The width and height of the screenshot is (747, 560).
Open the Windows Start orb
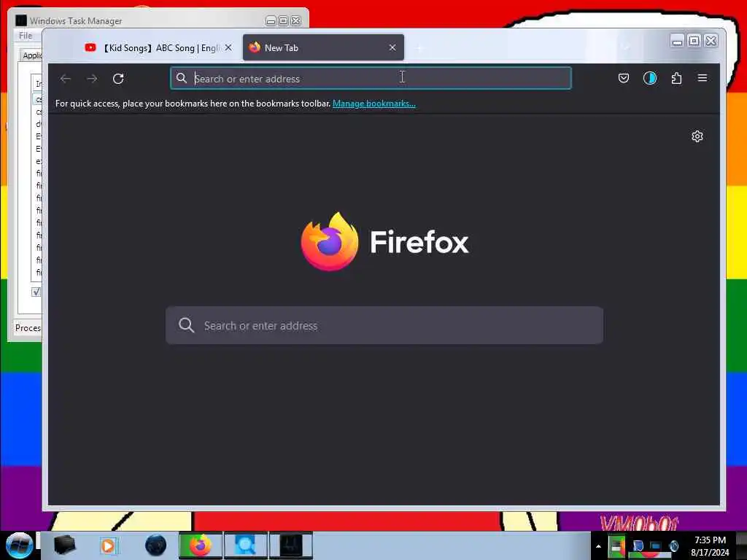pyautogui.click(x=19, y=545)
